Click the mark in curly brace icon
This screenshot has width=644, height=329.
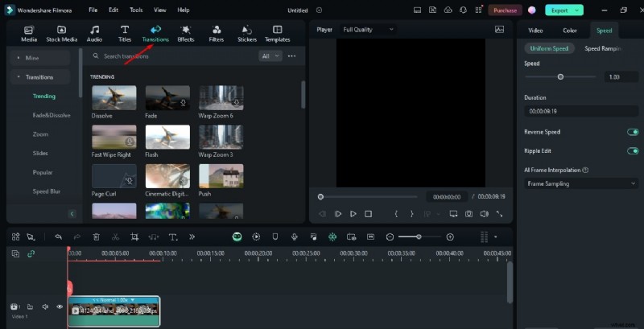click(396, 214)
